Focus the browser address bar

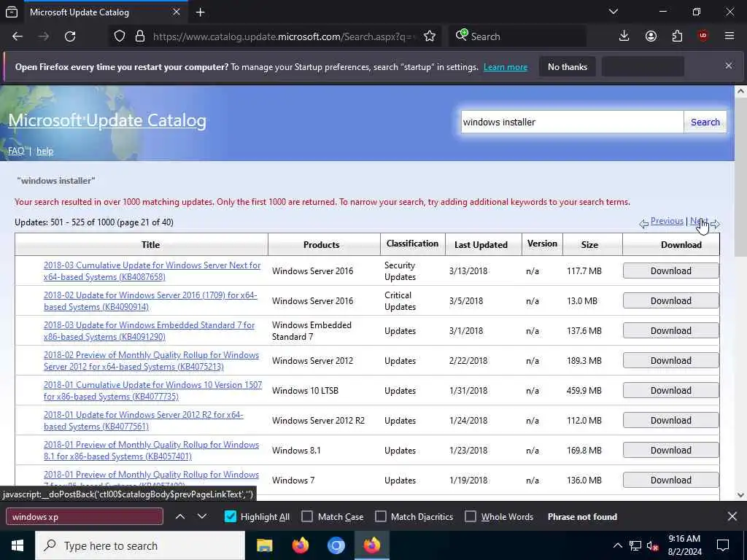point(284,36)
